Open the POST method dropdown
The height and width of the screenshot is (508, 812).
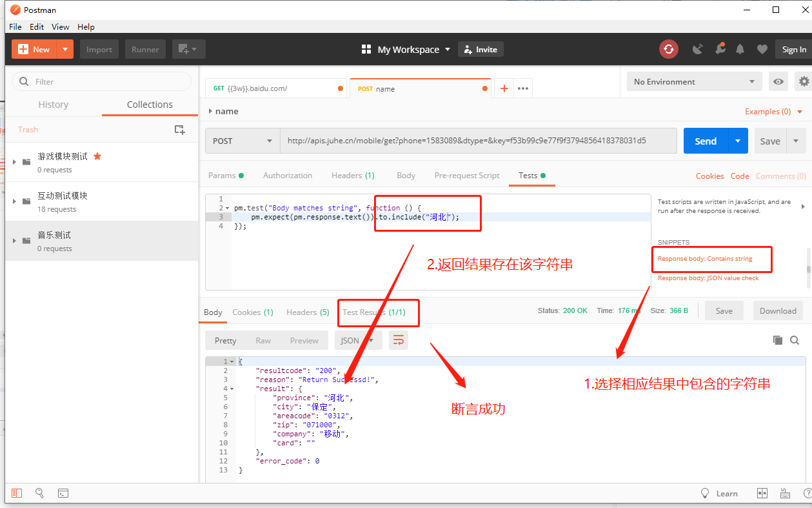(243, 141)
